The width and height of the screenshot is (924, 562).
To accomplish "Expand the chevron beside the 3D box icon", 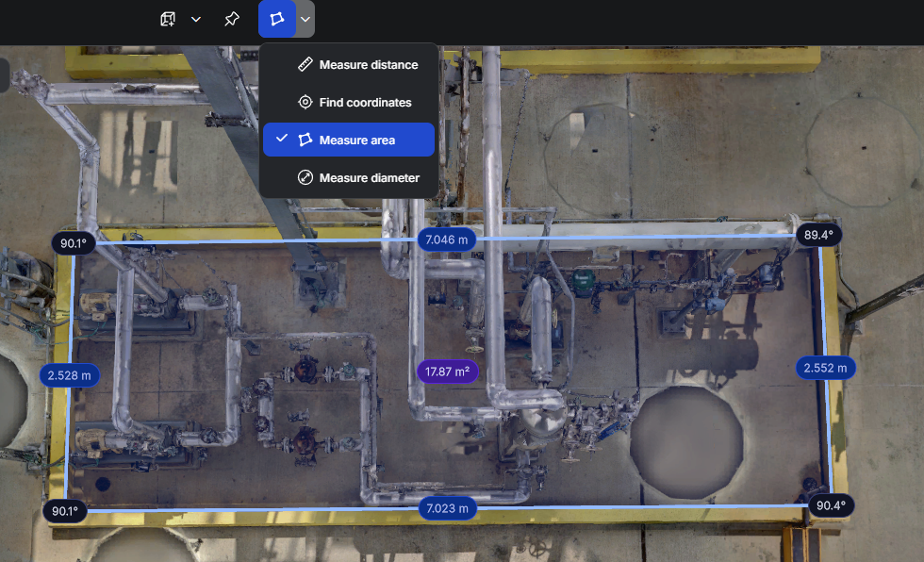I will click(x=196, y=19).
